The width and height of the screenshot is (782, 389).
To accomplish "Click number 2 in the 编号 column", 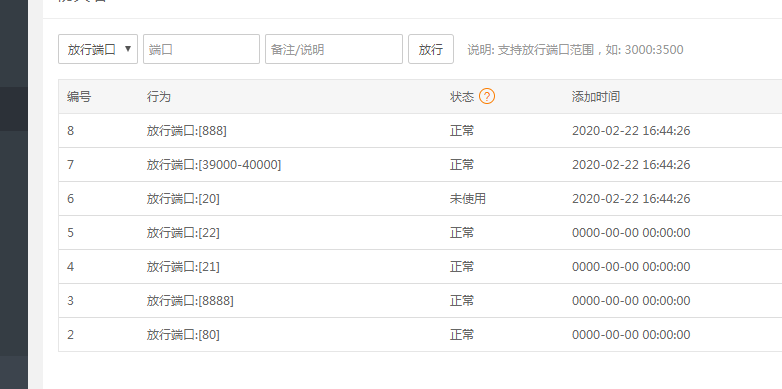I will [70, 334].
